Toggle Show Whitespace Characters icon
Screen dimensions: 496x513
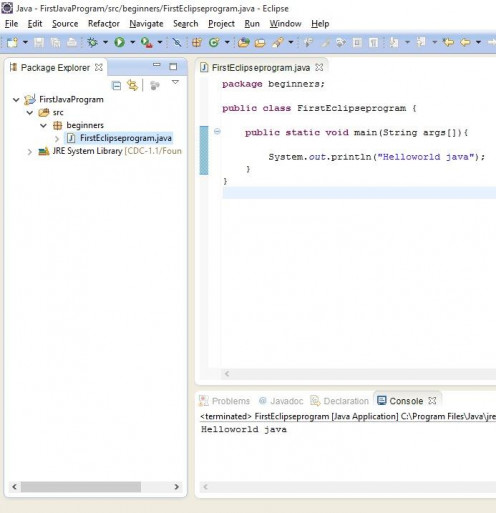pyautogui.click(x=374, y=43)
